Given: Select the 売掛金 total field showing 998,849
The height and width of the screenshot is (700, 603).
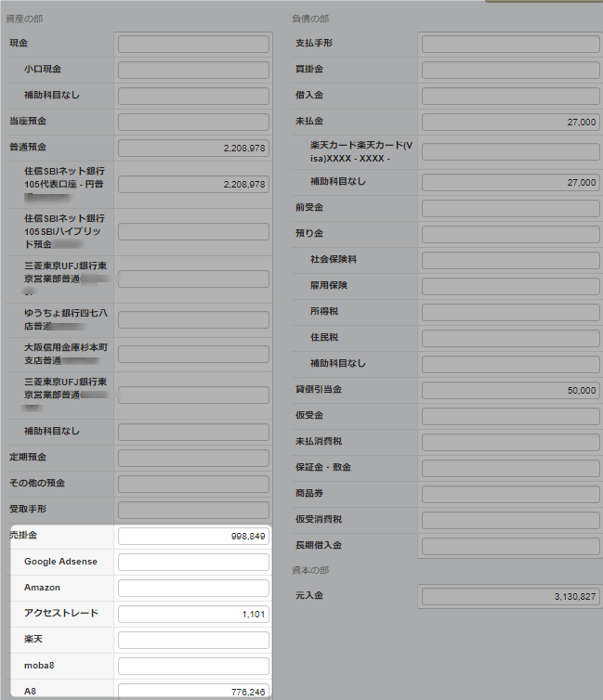Looking at the screenshot, I should click(x=193, y=537).
